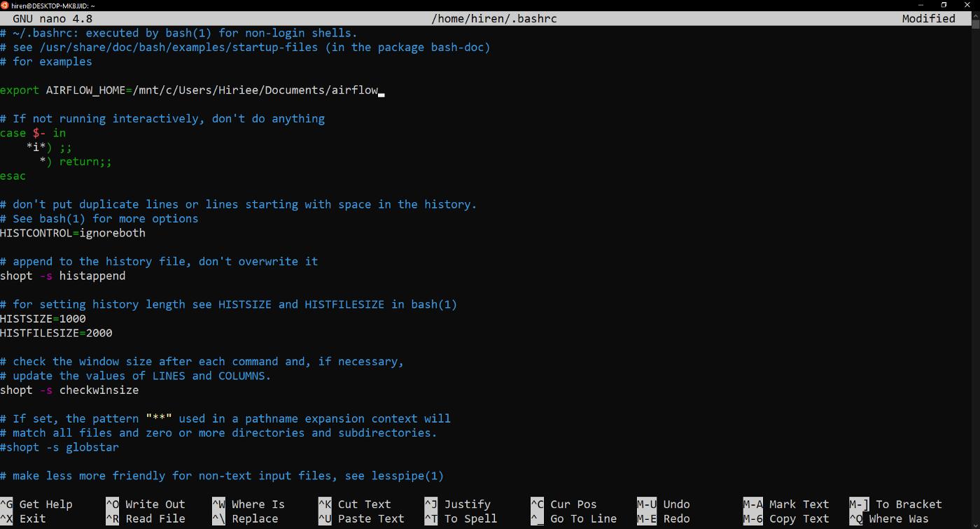Viewport: 980px width, 529px height.
Task: Click the esac line
Action: coord(13,176)
